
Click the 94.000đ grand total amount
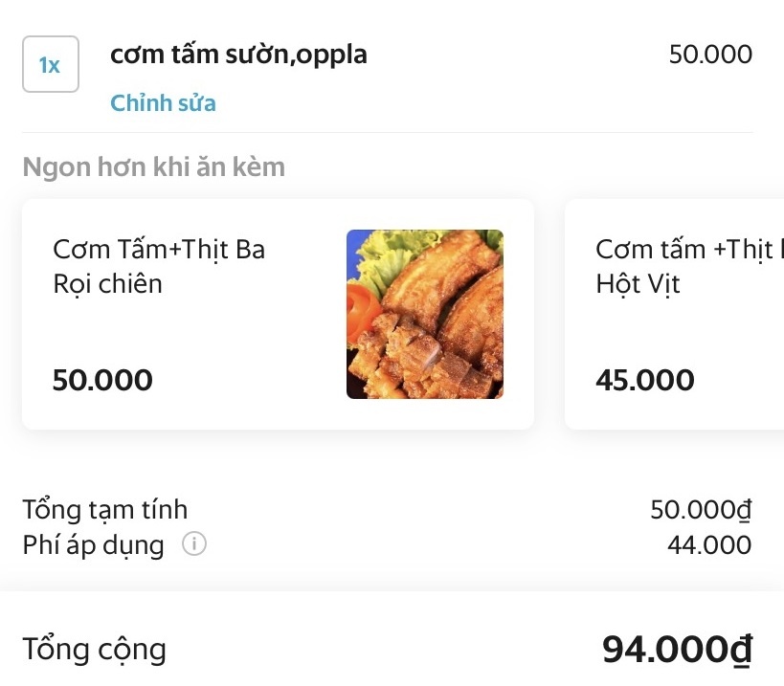pyautogui.click(x=677, y=650)
